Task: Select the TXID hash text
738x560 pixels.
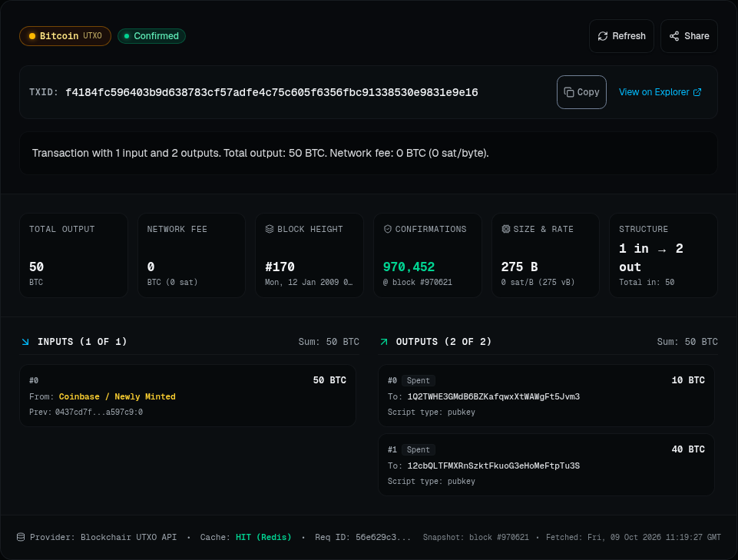Action: pyautogui.click(x=272, y=92)
